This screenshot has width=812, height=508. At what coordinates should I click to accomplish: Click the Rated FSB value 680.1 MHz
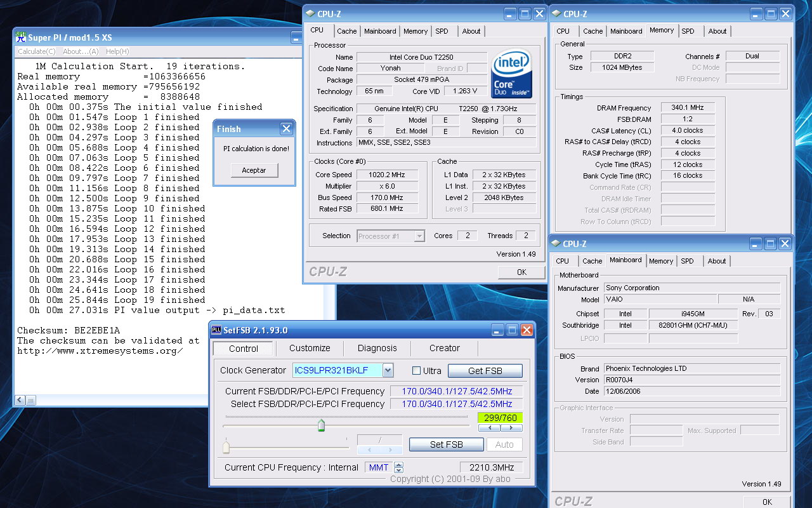point(387,209)
